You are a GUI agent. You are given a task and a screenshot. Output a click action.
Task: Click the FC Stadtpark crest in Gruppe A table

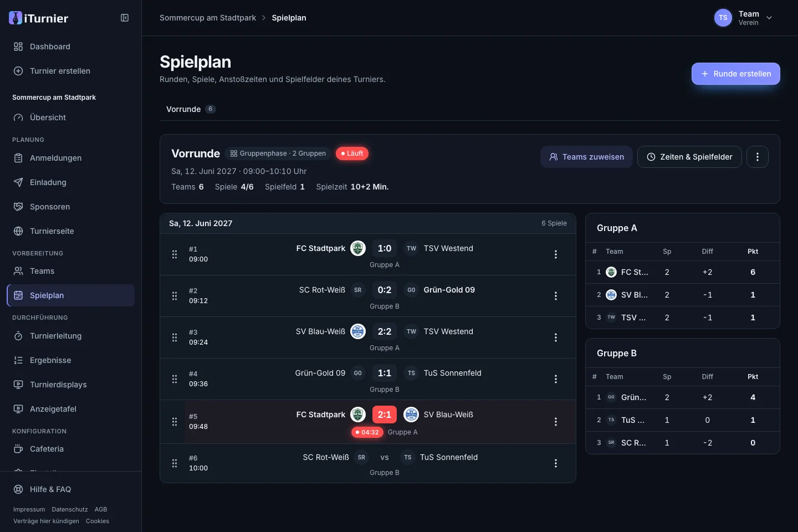point(611,272)
